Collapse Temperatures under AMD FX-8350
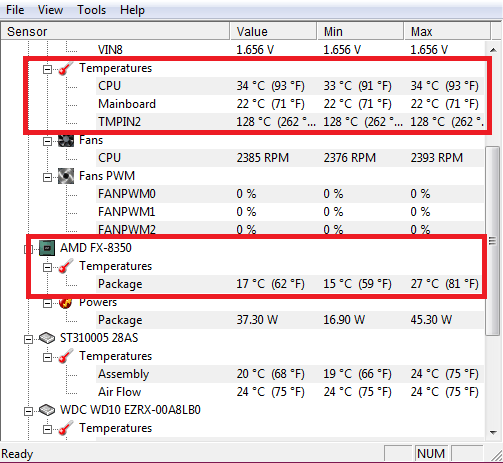The height and width of the screenshot is (463, 503). pos(47,267)
